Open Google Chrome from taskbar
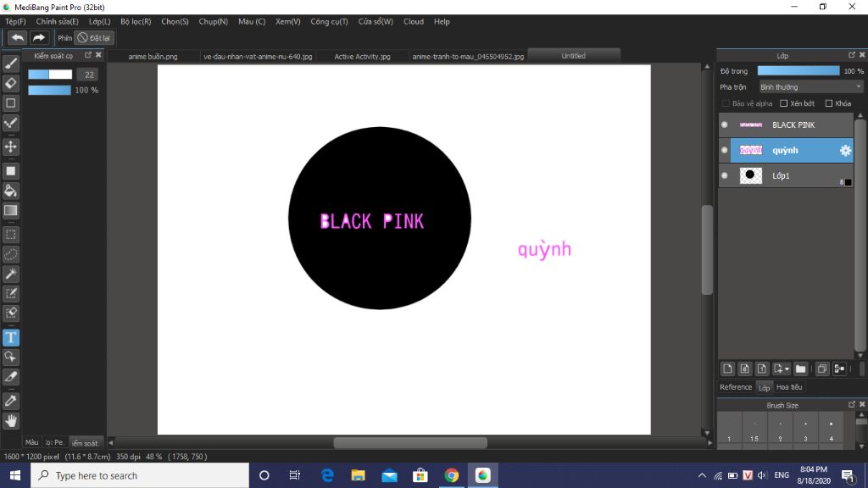The width and height of the screenshot is (868, 488). tap(452, 475)
